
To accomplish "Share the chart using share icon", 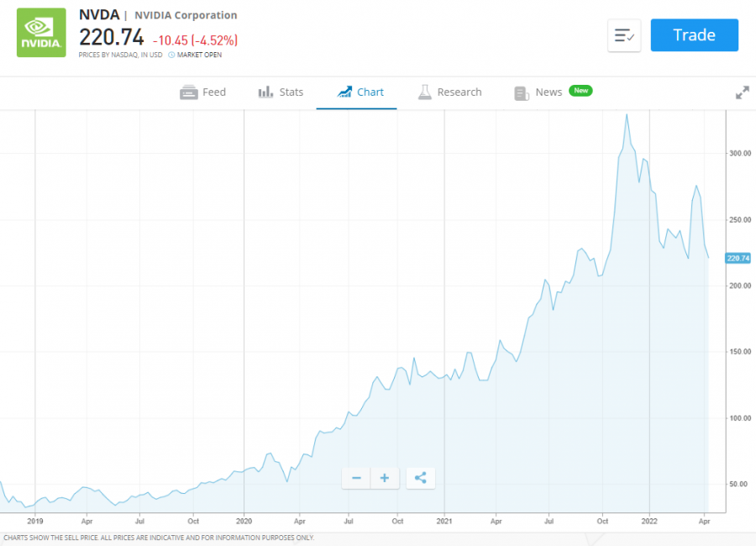I will pyautogui.click(x=421, y=478).
